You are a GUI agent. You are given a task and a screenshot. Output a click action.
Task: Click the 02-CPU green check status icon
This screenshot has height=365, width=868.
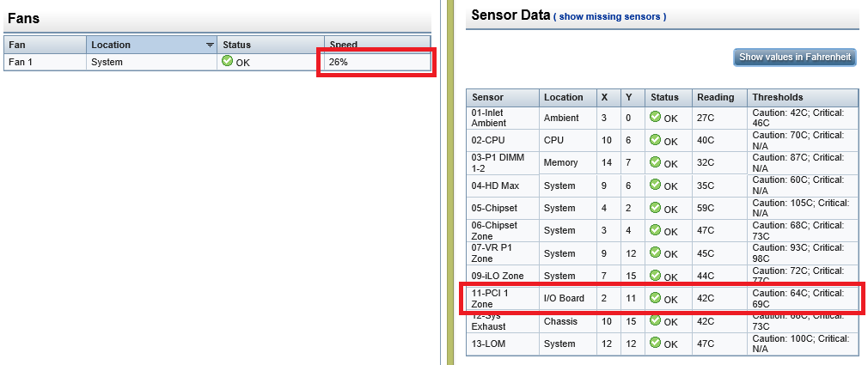click(x=656, y=139)
